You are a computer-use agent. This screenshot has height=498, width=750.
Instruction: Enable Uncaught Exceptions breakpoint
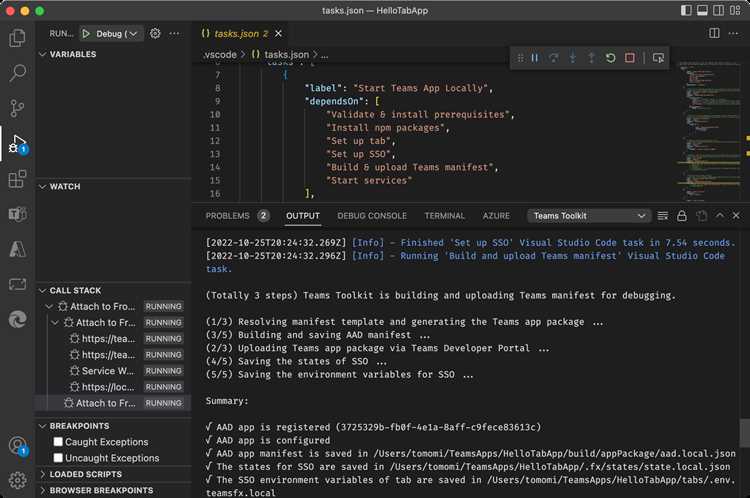point(58,458)
